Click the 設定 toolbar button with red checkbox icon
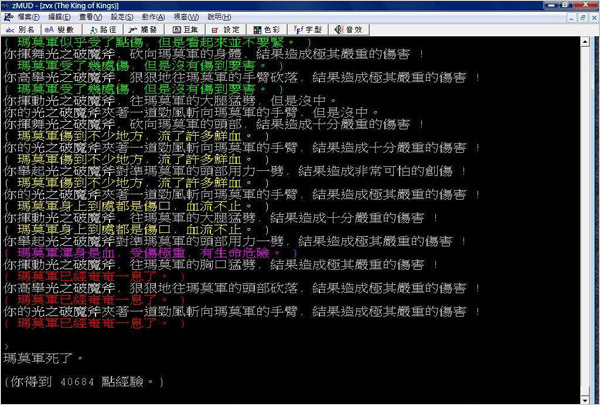The width and height of the screenshot is (600, 405). (x=226, y=29)
